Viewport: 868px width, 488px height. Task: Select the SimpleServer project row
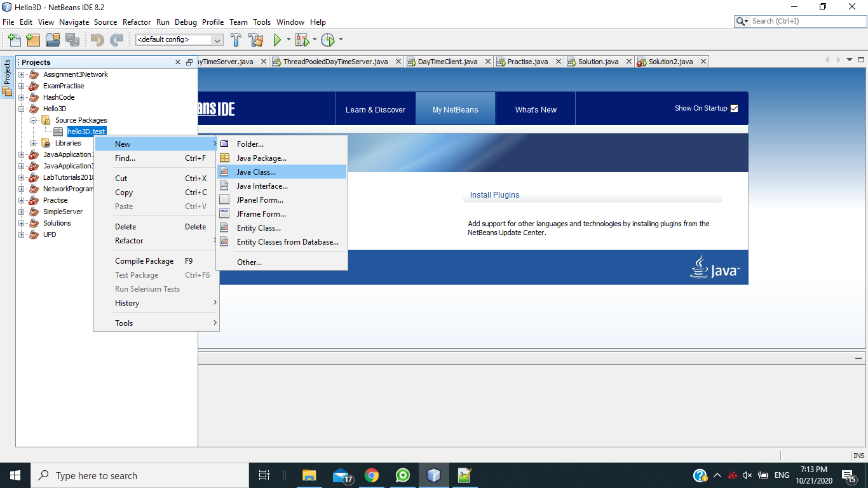(x=62, y=212)
